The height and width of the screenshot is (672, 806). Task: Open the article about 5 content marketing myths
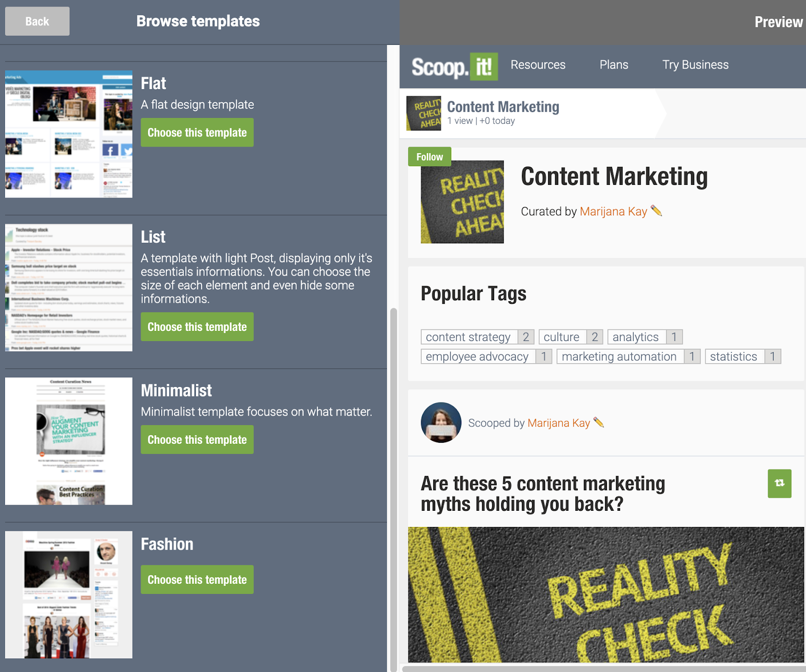[x=543, y=494]
